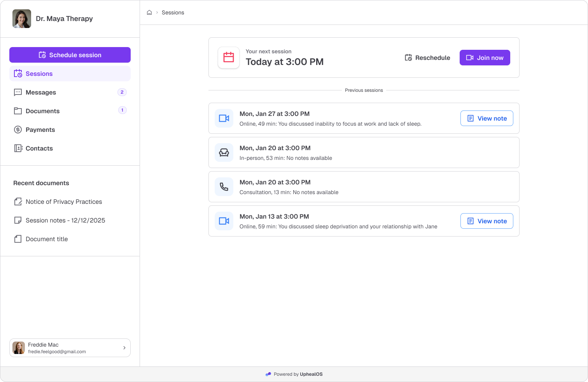The width and height of the screenshot is (588, 382).
Task: Click the home icon in breadcrumb
Action: [149, 12]
